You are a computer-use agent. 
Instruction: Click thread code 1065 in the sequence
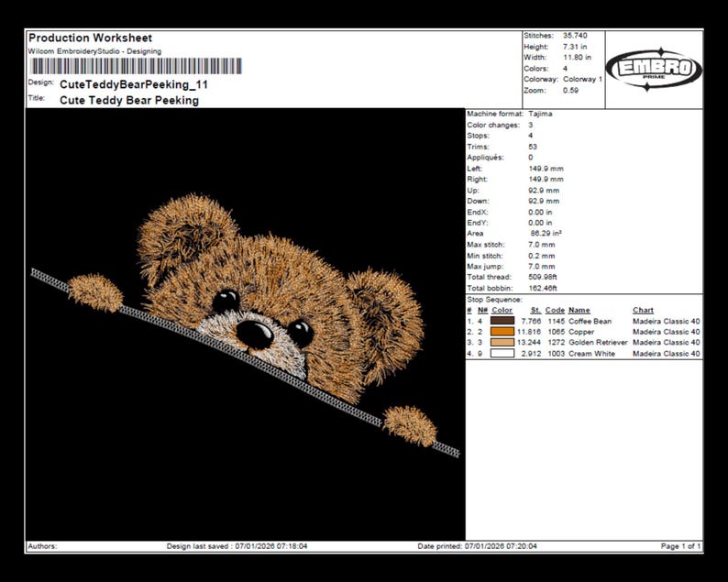pos(556,332)
